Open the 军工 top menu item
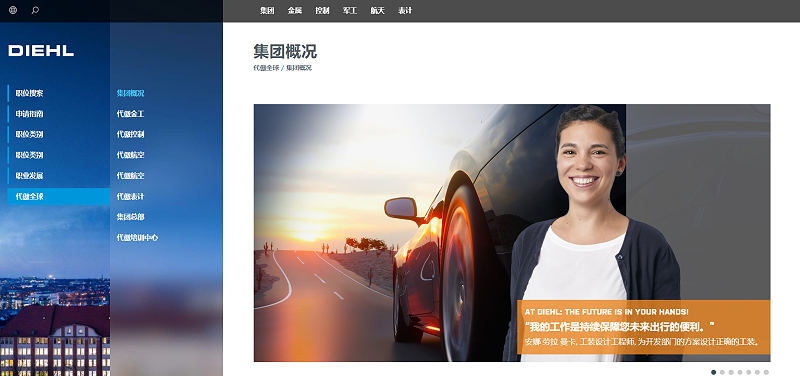 point(349,11)
